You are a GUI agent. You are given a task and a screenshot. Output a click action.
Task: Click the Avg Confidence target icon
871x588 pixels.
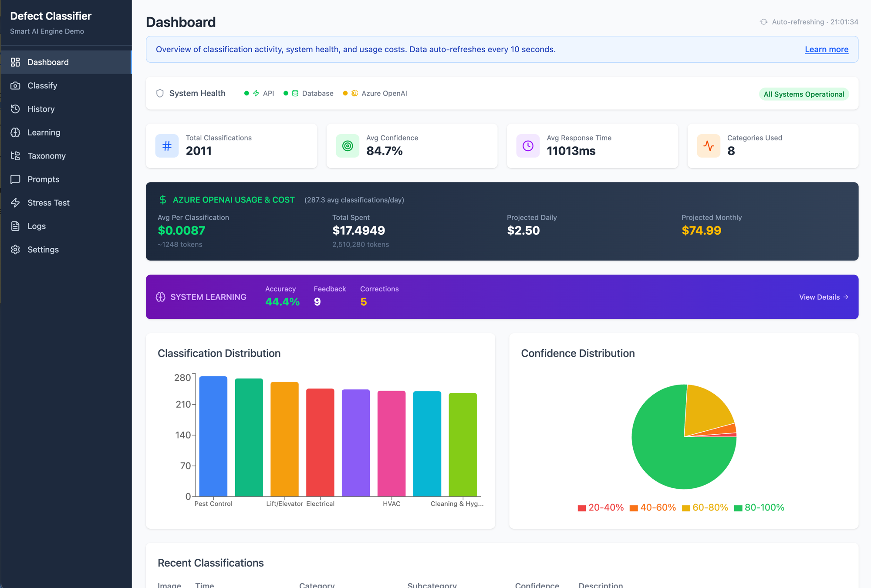coord(348,146)
